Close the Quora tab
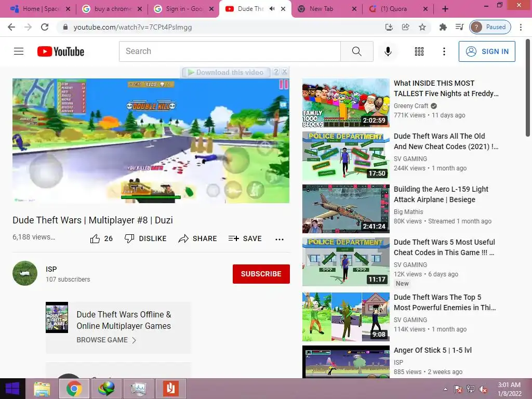 click(425, 9)
